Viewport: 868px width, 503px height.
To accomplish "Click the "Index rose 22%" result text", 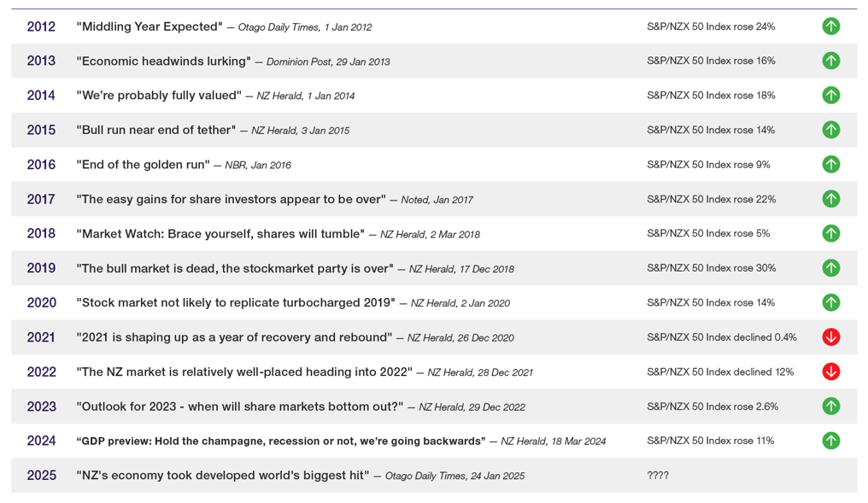I will [711, 199].
